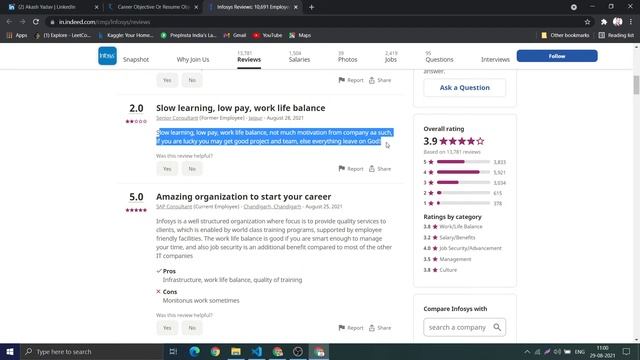Bookmark this page with the star icon
The image size is (640, 360).
587,22
